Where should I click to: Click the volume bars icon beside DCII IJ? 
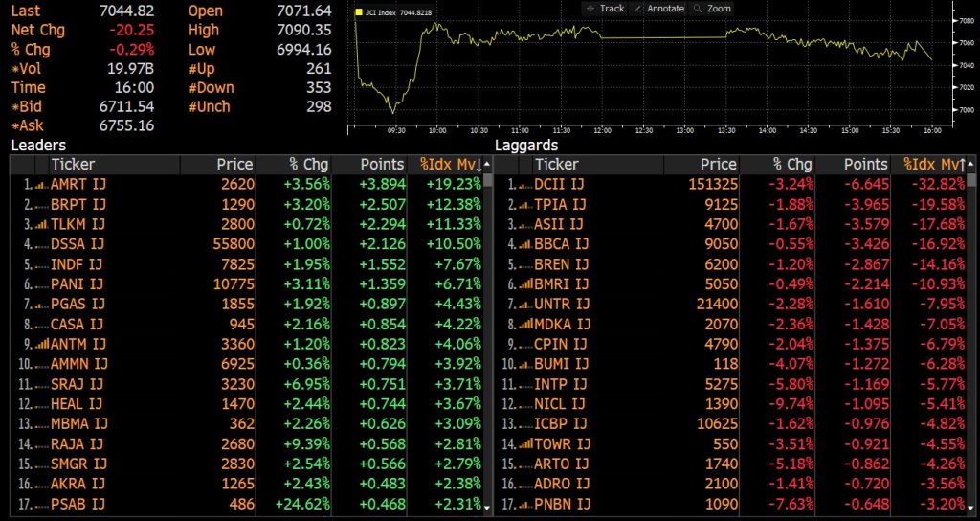[525, 185]
